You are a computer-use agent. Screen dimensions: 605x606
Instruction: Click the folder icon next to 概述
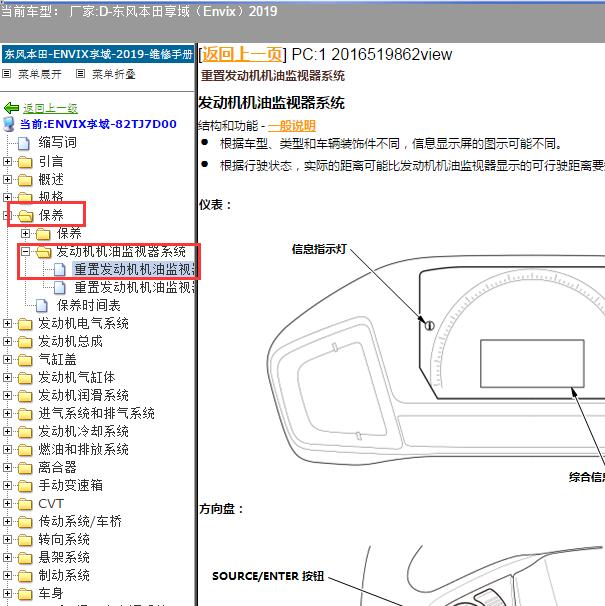pos(25,180)
